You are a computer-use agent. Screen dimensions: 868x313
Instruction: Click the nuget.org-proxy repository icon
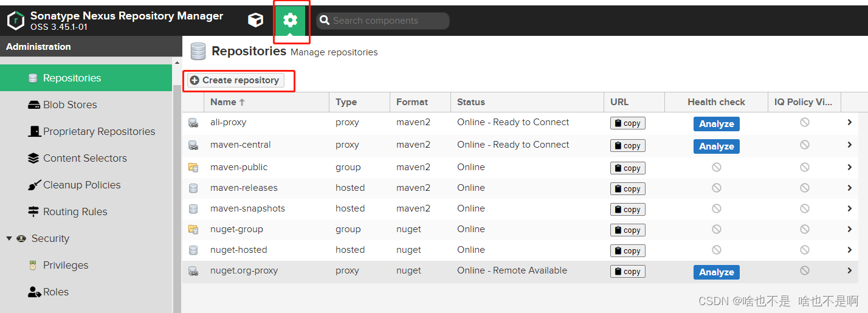193,271
